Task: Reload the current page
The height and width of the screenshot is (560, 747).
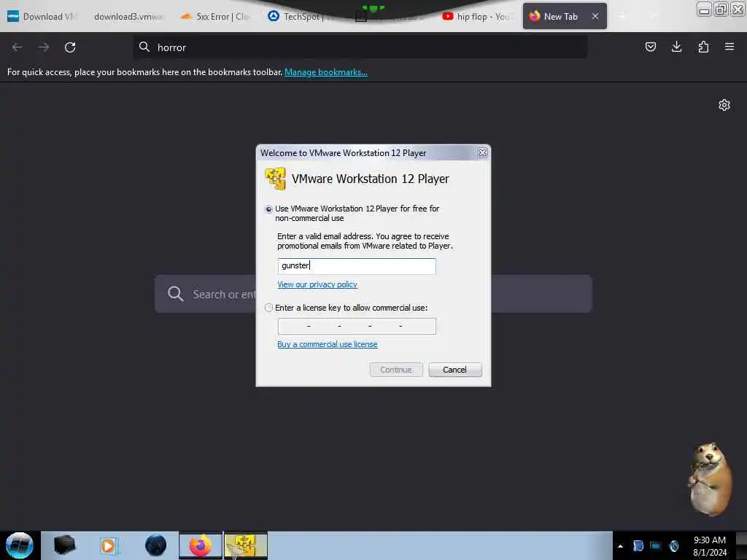Action: (x=70, y=47)
